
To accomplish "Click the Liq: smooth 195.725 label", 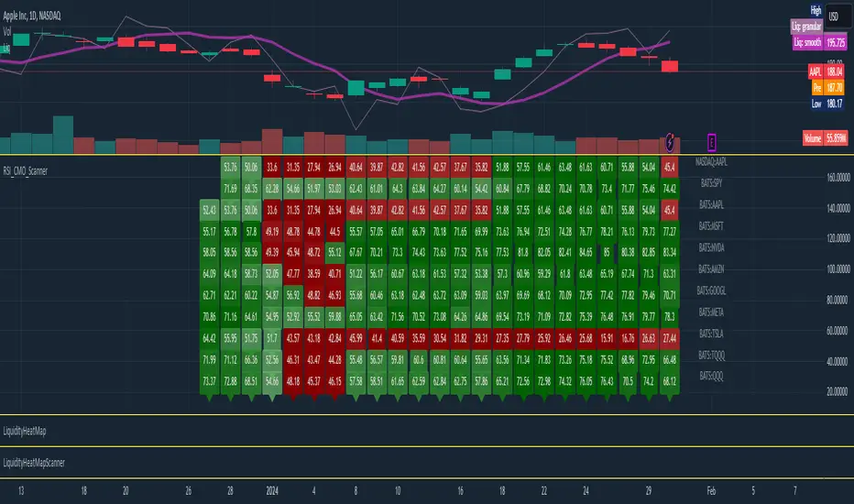I will point(820,42).
